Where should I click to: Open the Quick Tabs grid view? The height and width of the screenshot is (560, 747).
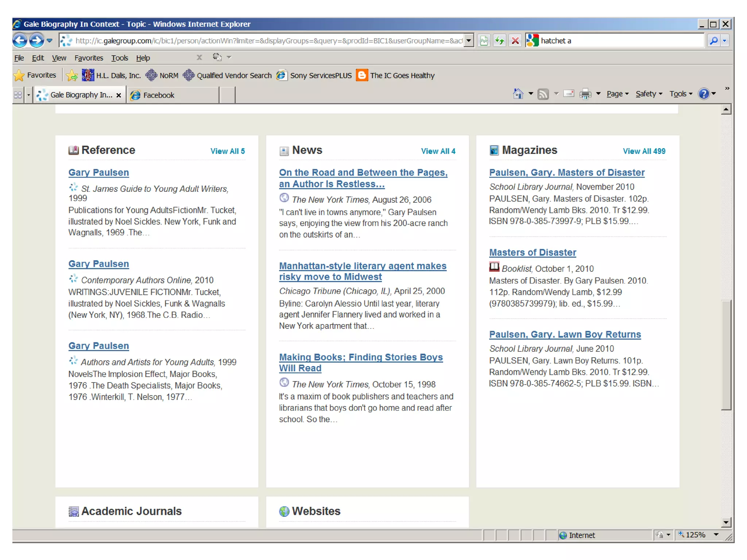pyautogui.click(x=18, y=95)
